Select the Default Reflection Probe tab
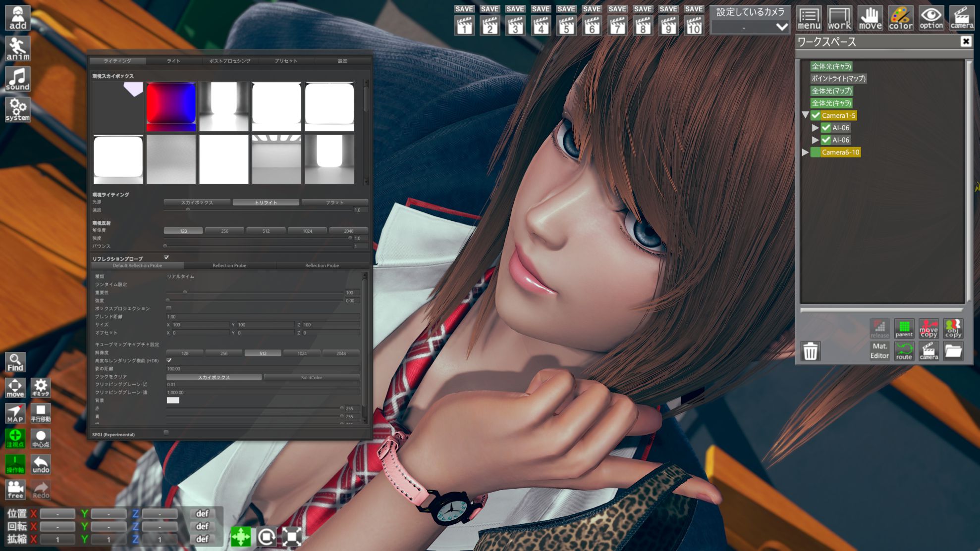 pyautogui.click(x=137, y=266)
